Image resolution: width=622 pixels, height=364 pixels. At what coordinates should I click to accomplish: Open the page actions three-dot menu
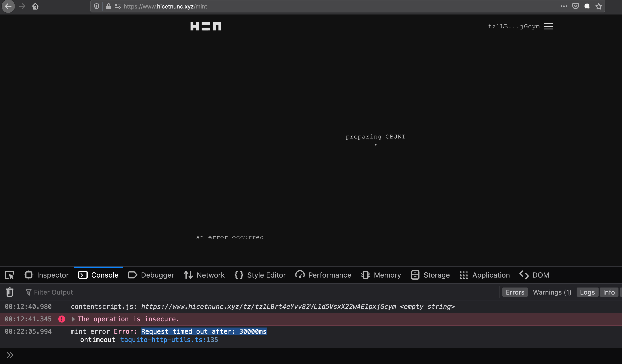564,6
